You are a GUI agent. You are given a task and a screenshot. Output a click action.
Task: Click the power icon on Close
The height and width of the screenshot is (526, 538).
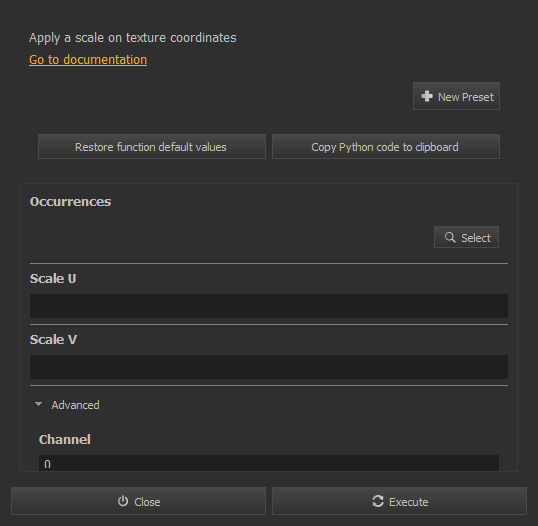pyautogui.click(x=123, y=501)
